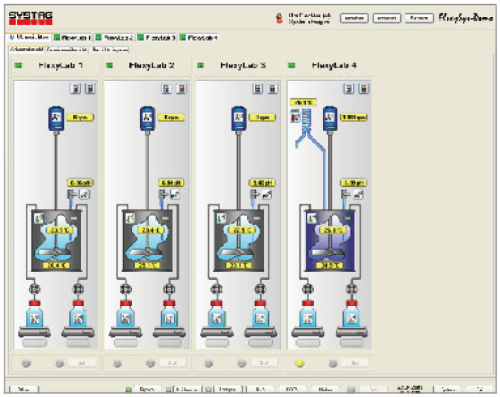This screenshot has height=397, width=500.
Task: Toggle the yellow status lamp under FlexyLab 4
Action: pyautogui.click(x=299, y=363)
